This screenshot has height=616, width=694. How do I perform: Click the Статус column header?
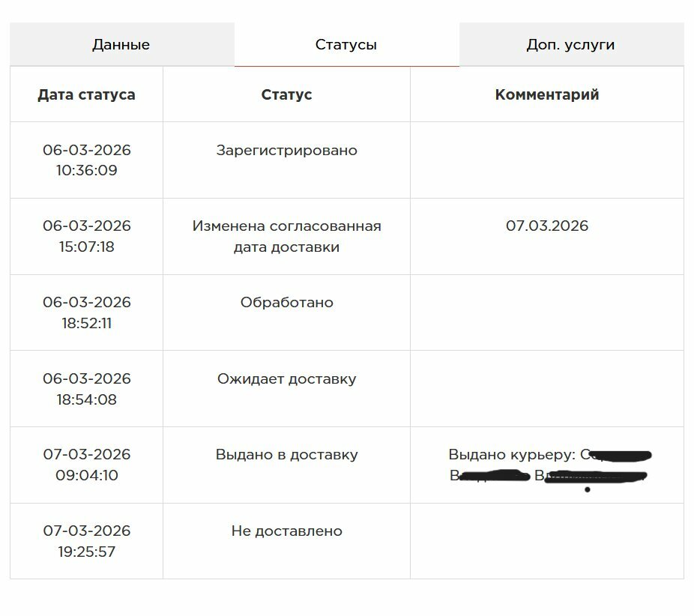point(286,95)
